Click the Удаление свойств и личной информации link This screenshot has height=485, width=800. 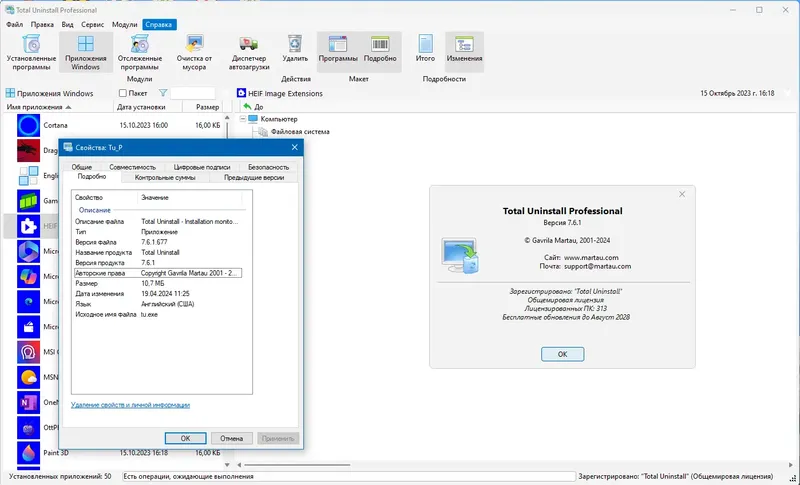tap(130, 405)
